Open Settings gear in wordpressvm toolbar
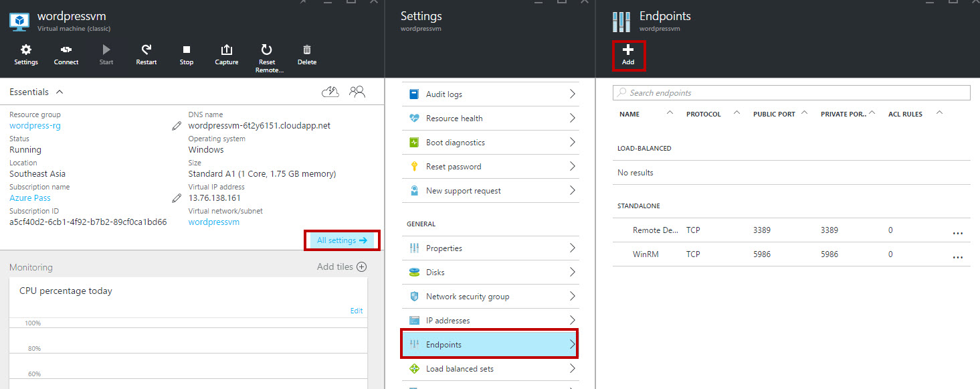The height and width of the screenshot is (389, 980). click(26, 55)
